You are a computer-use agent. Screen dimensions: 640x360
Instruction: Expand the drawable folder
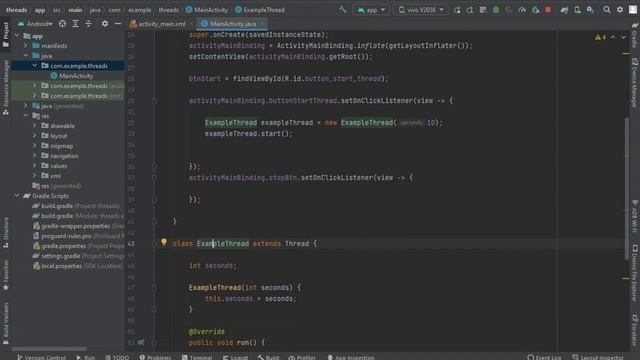(35, 126)
